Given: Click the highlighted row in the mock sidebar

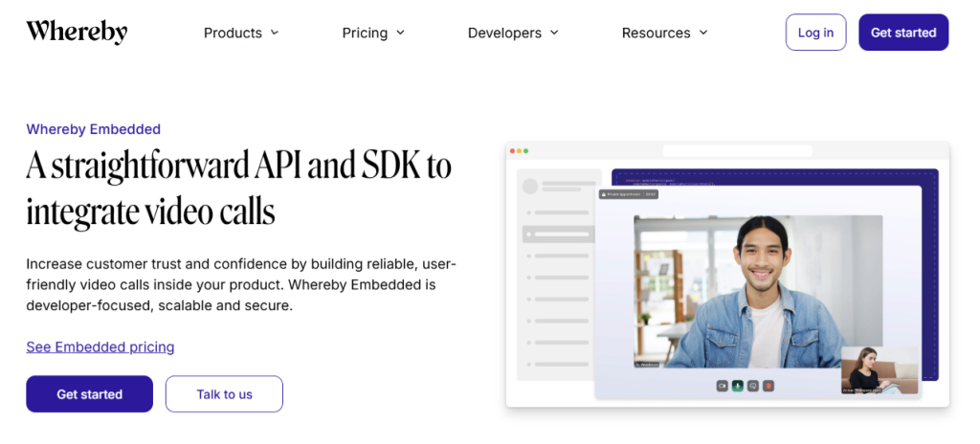Looking at the screenshot, I should [x=558, y=234].
